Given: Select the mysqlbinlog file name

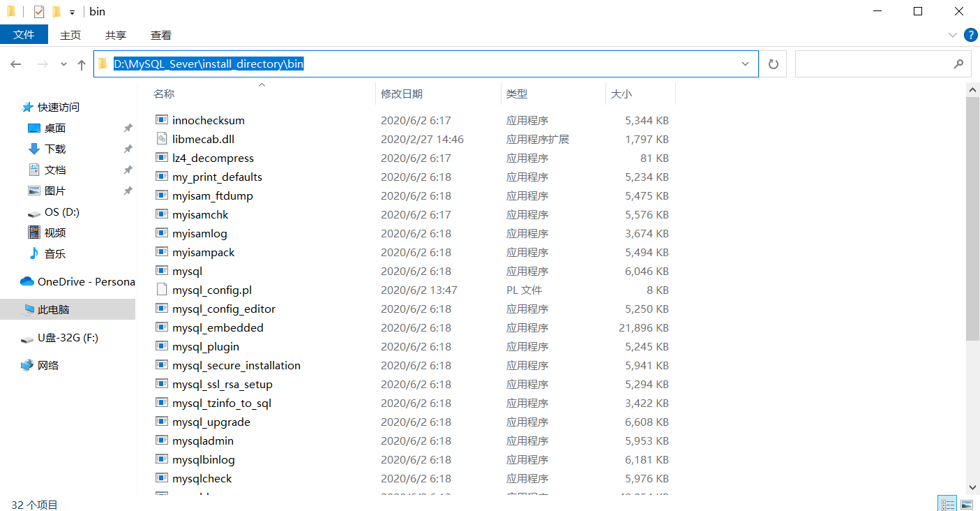Looking at the screenshot, I should point(204,459).
